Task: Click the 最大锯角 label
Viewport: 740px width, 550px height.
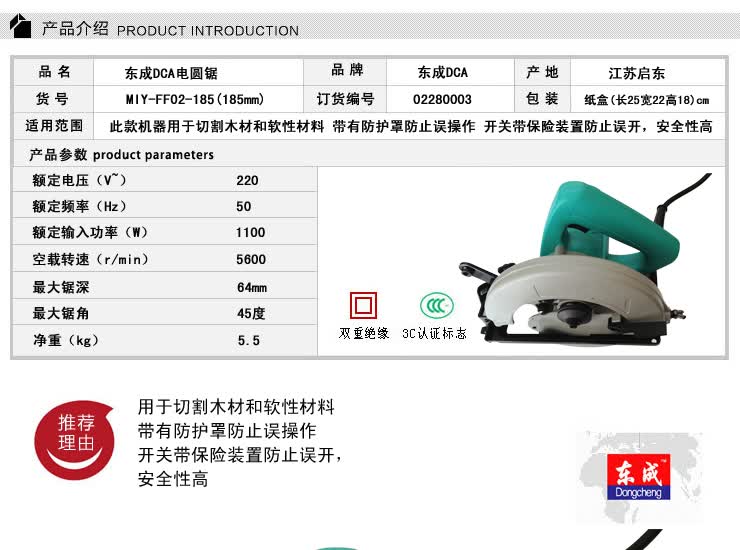Action: point(61,313)
